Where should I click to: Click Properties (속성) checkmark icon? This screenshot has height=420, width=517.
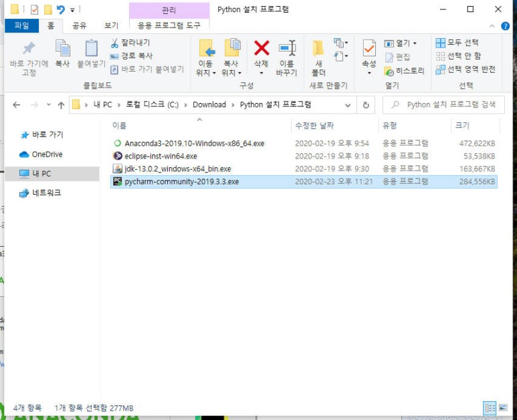click(369, 48)
